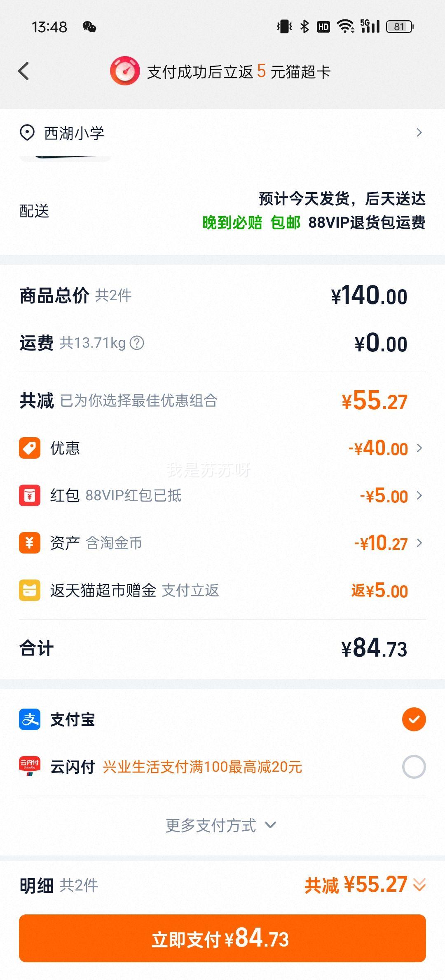Open shipping fee help question mark
Screen dimensions: 445x980
pos(137,343)
